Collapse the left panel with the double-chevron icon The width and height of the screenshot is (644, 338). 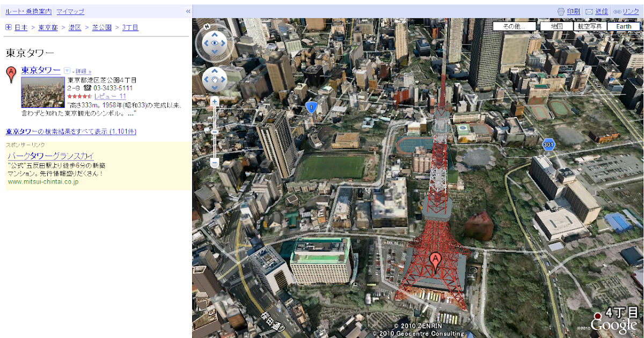point(188,11)
